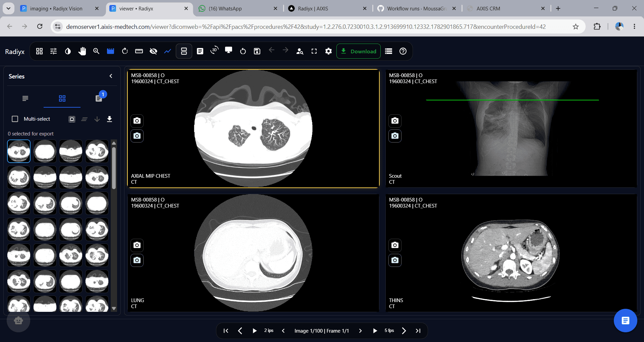Click the select-all thumbnails icon
This screenshot has height=342, width=644.
tap(72, 119)
